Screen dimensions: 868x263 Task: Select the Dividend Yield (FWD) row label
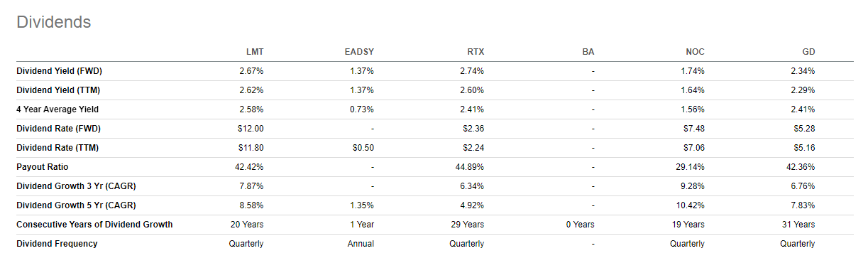(x=60, y=71)
